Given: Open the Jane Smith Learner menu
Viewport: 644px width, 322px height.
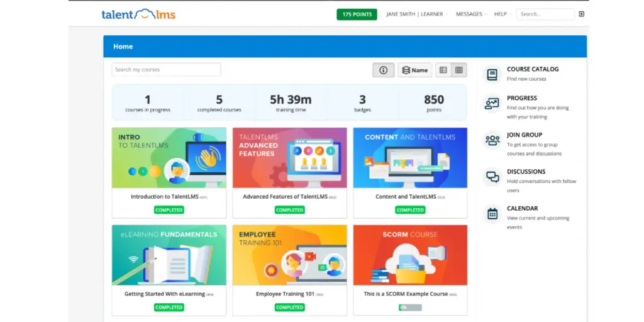Looking at the screenshot, I should pyautogui.click(x=416, y=14).
